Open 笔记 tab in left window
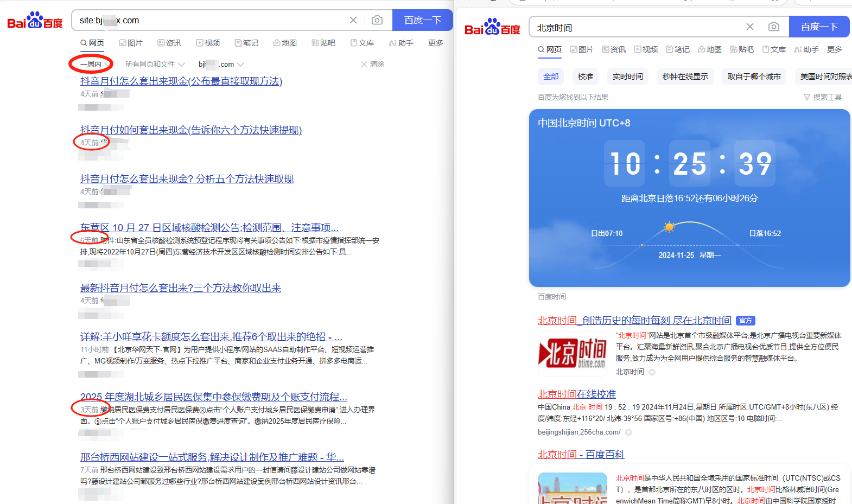The width and height of the screenshot is (852, 504). point(246,43)
